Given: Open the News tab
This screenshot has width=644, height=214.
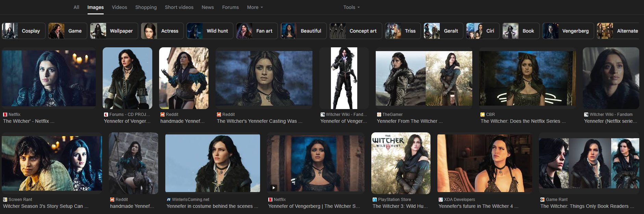Looking at the screenshot, I should (x=208, y=7).
